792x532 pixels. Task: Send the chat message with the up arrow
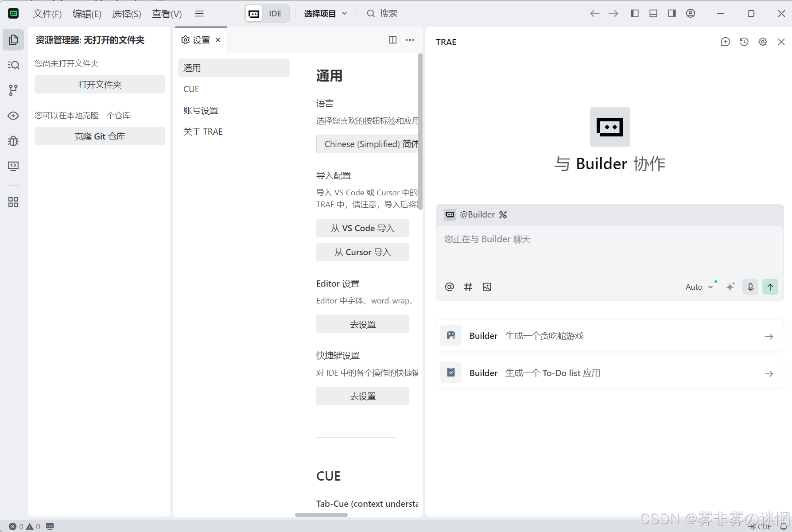coord(770,287)
